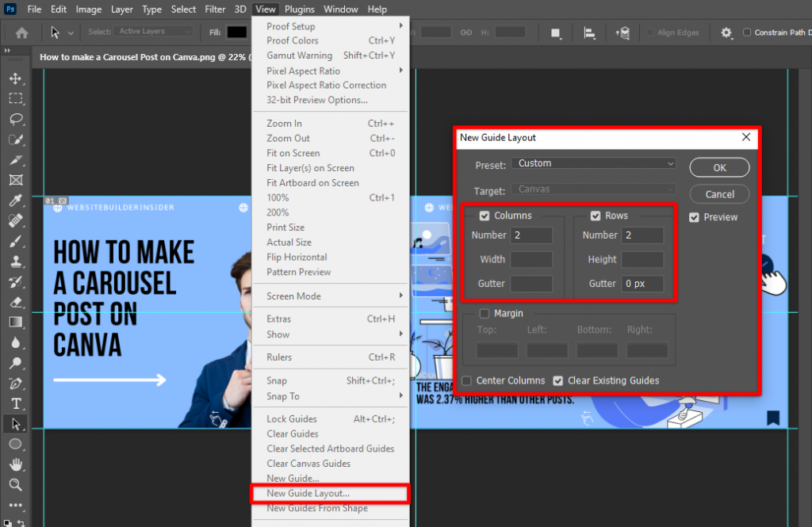
Task: Enable the Margin option
Action: (484, 313)
